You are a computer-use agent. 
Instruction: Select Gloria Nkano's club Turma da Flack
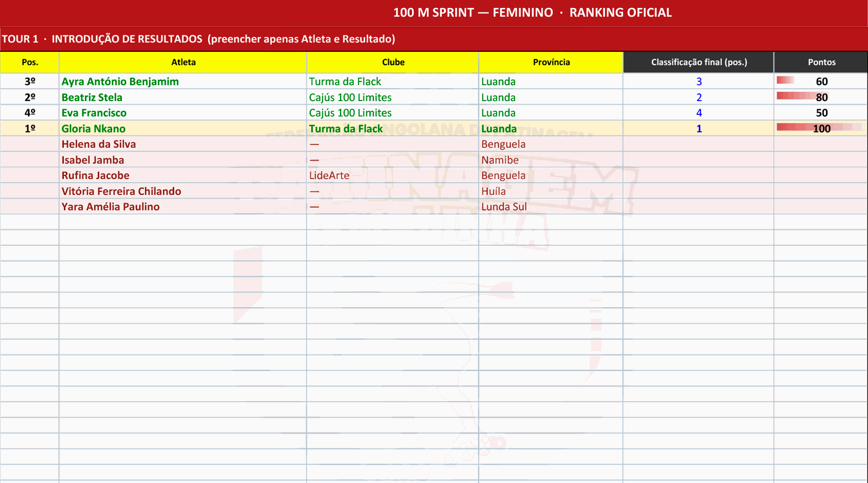pos(393,128)
